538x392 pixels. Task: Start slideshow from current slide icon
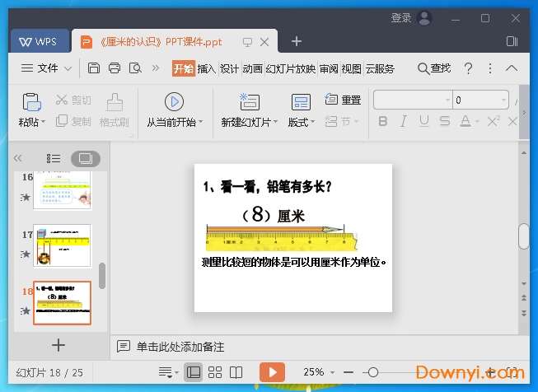(174, 102)
